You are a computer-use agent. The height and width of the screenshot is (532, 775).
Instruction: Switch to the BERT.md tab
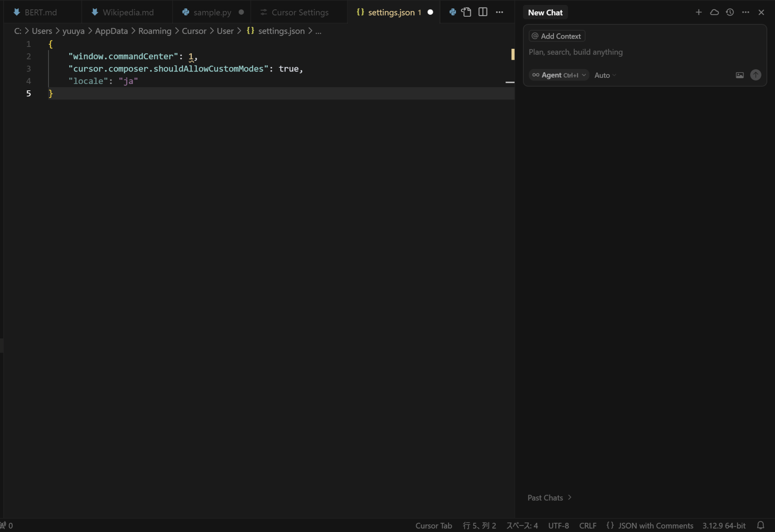[x=41, y=12]
